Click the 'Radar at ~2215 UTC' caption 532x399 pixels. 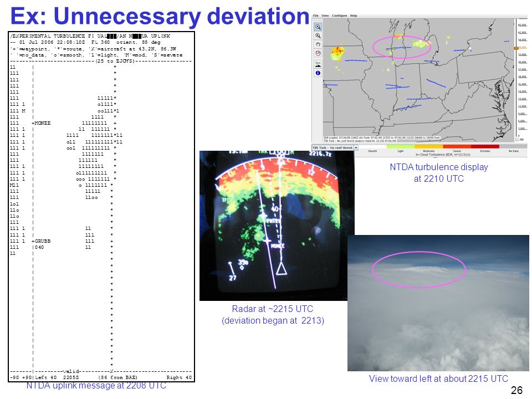273,315
